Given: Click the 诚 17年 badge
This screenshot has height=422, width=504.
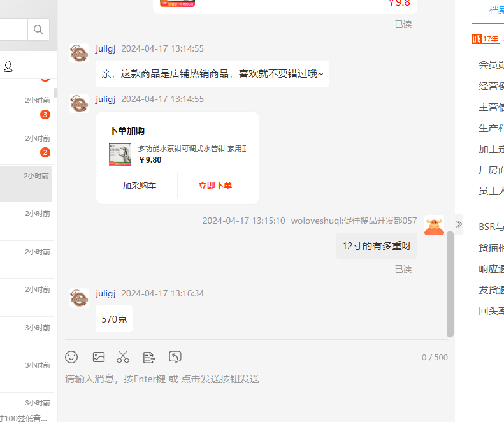Looking at the screenshot, I should (x=486, y=39).
